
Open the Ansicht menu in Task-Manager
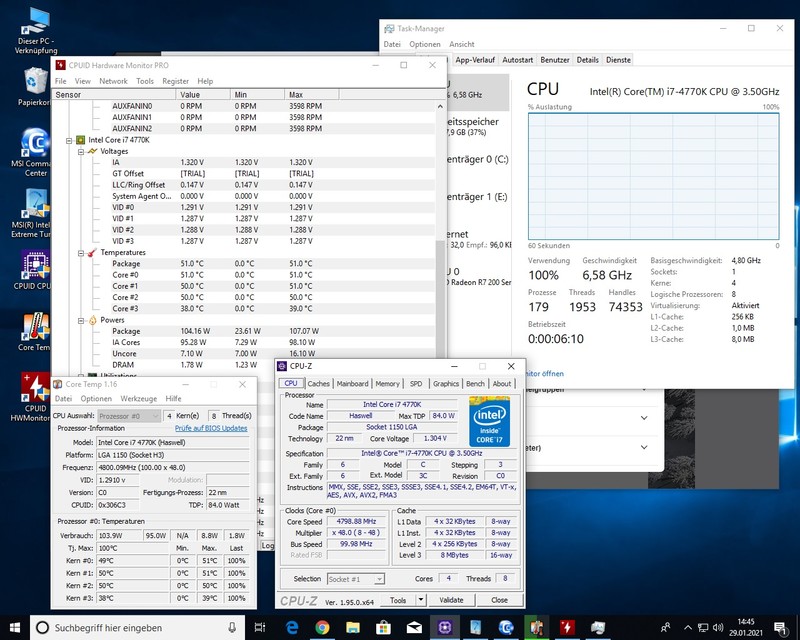462,44
